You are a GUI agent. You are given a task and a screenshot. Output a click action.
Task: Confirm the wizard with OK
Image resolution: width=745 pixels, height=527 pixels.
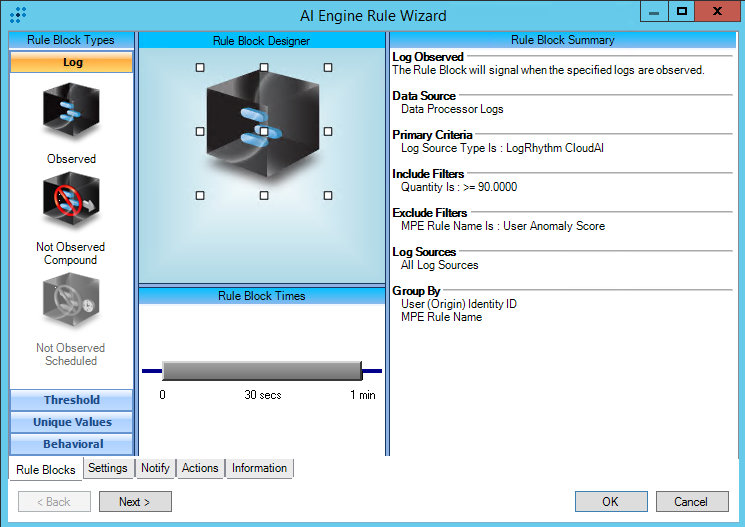tap(610, 502)
